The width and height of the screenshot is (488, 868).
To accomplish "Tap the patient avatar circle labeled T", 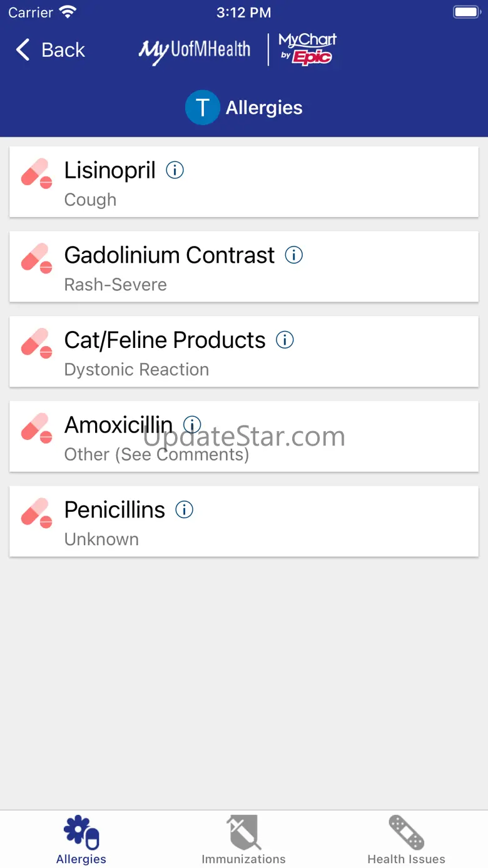I will point(202,108).
